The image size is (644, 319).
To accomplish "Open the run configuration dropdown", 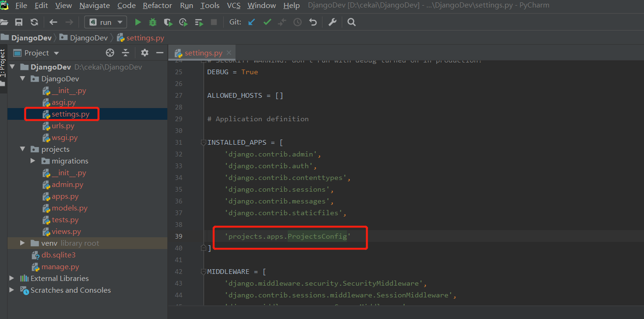I will pyautogui.click(x=105, y=22).
